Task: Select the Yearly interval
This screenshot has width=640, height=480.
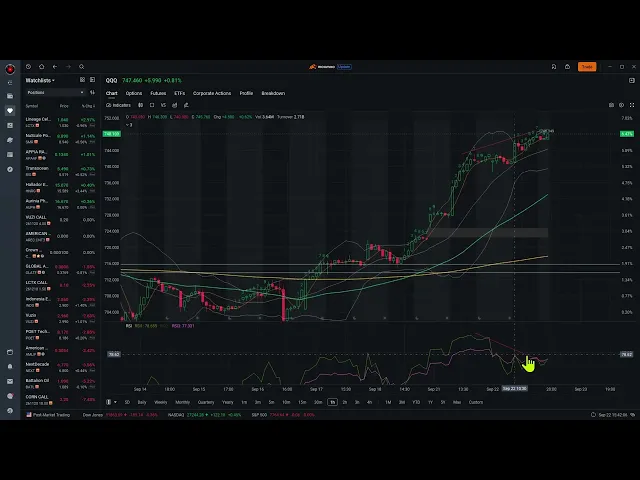Action: (x=227, y=402)
